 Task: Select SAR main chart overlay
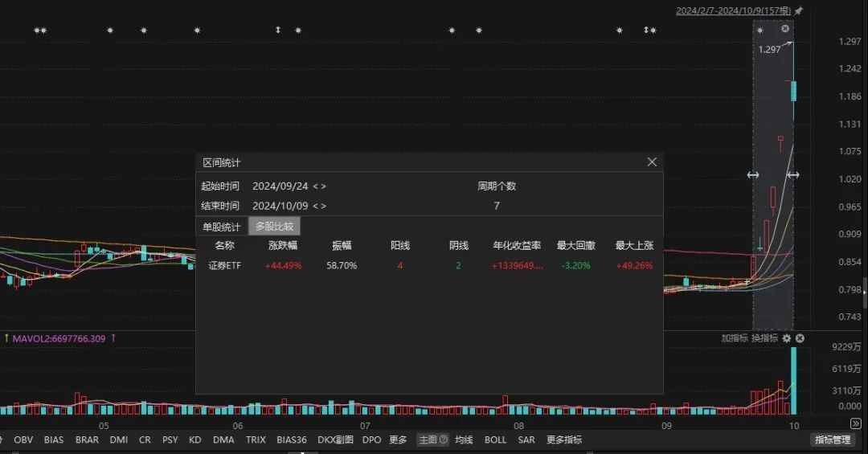[526, 440]
